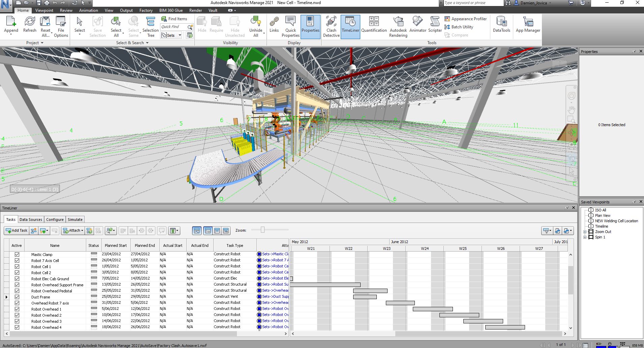This screenshot has width=644, height=348.
Task: Uncheck the Duct Frame active checkbox
Action: point(17,297)
